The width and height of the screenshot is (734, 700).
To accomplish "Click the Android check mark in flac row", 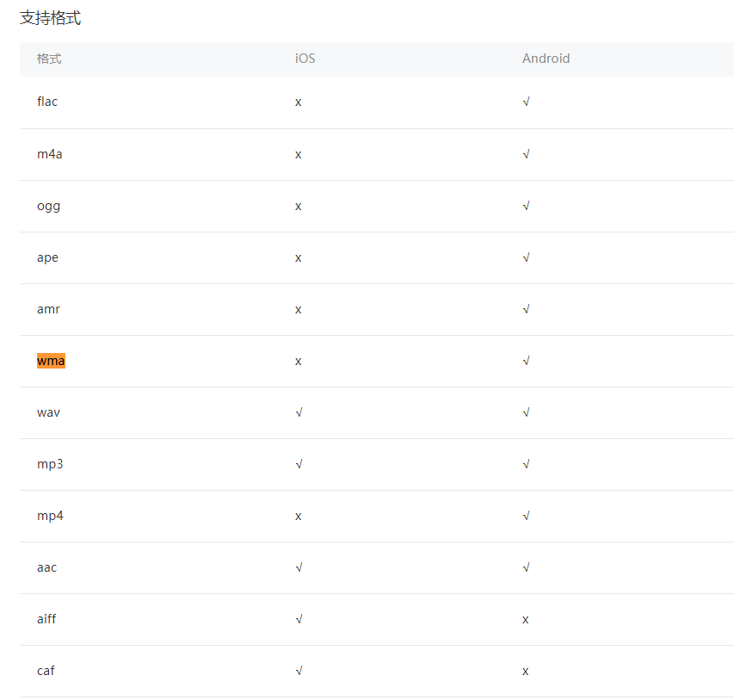I will point(526,102).
